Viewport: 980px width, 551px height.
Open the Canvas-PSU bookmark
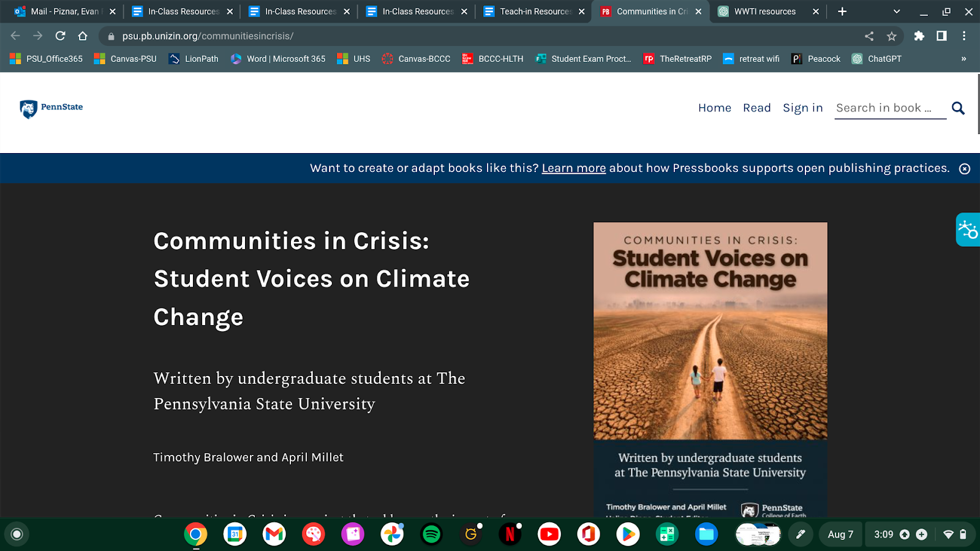tap(126, 59)
